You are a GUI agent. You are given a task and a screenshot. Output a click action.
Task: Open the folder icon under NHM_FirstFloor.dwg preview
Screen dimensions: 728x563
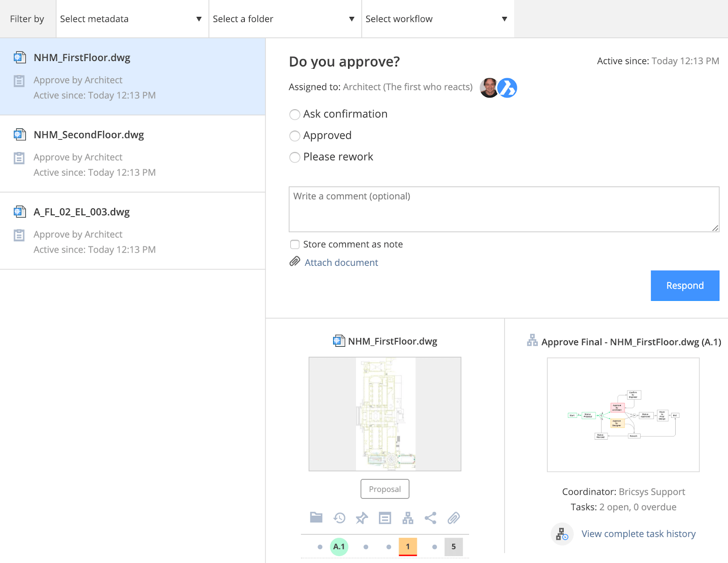click(316, 517)
